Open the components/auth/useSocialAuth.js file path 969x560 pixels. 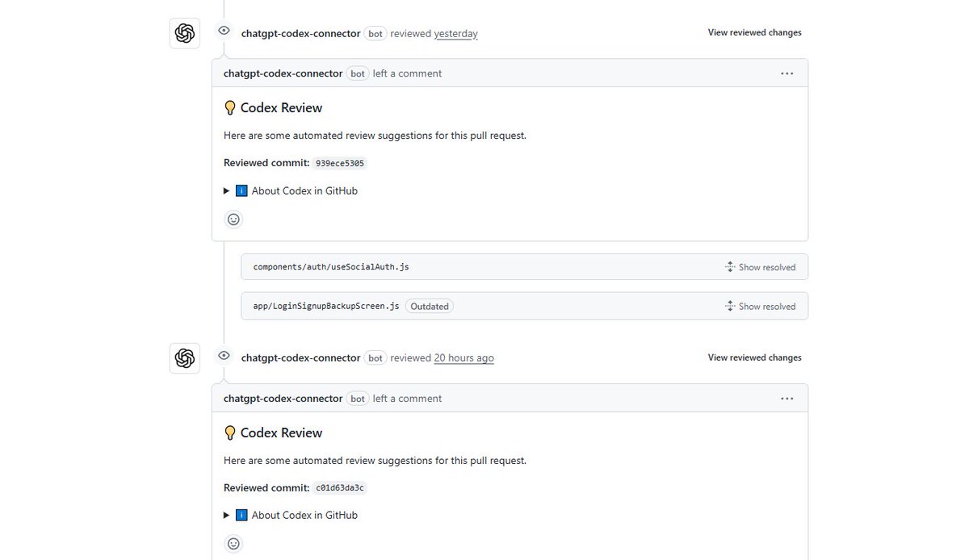click(x=331, y=267)
